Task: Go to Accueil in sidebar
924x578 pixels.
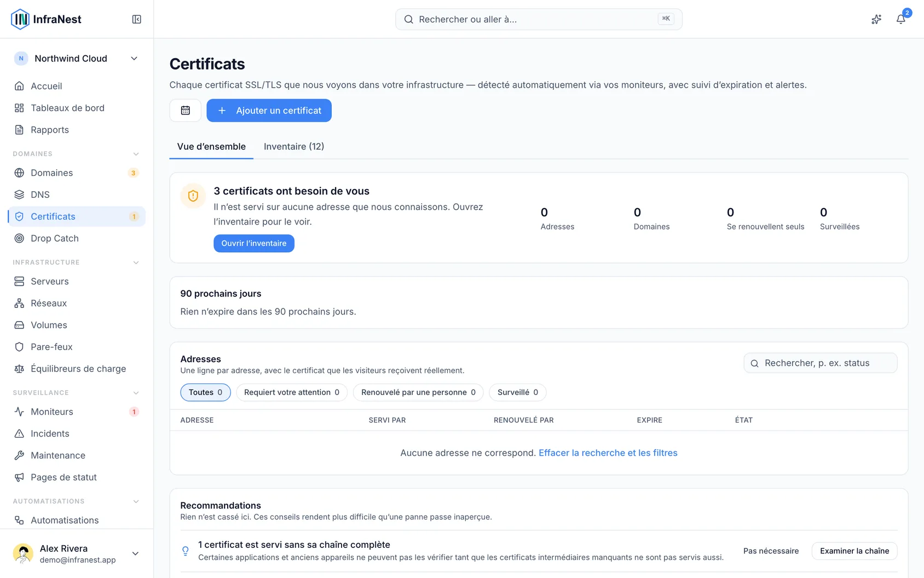Action: pyautogui.click(x=77, y=86)
